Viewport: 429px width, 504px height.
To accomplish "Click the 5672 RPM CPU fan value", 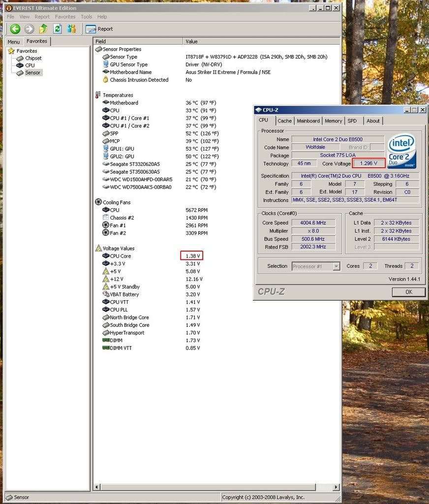I will point(197,210).
